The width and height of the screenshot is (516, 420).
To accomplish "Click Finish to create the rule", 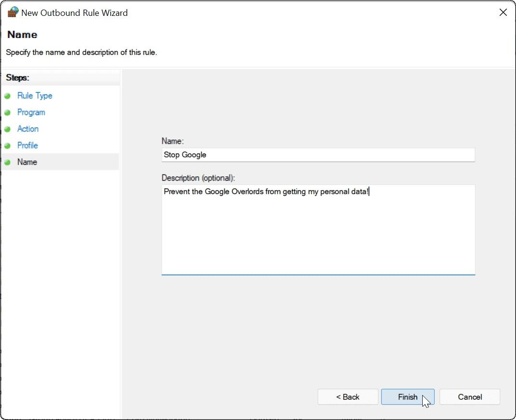I will [x=407, y=397].
